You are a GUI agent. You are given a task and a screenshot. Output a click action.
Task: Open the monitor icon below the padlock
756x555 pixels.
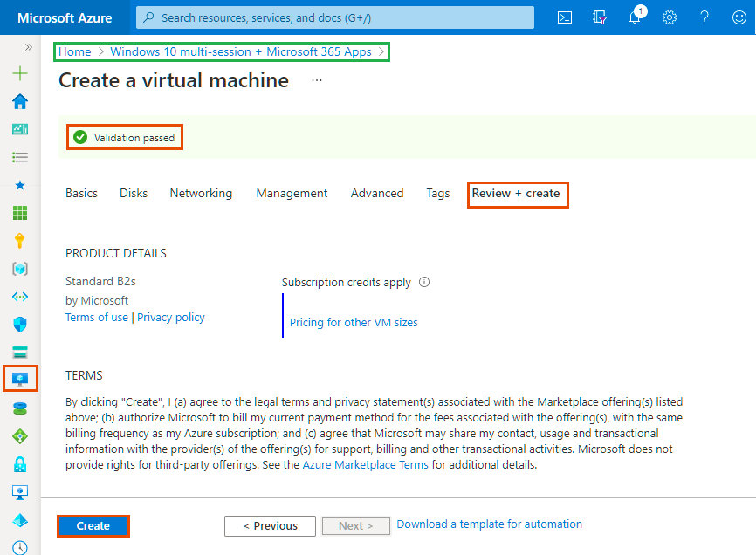(20, 492)
